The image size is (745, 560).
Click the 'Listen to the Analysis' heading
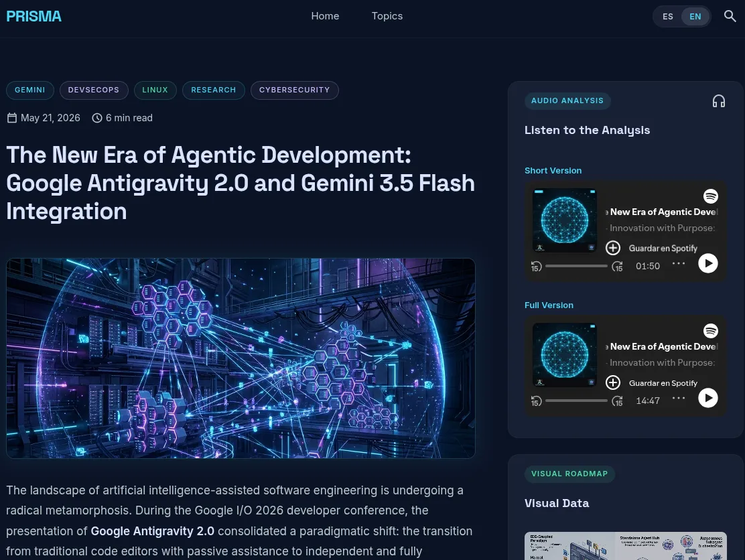coord(588,130)
